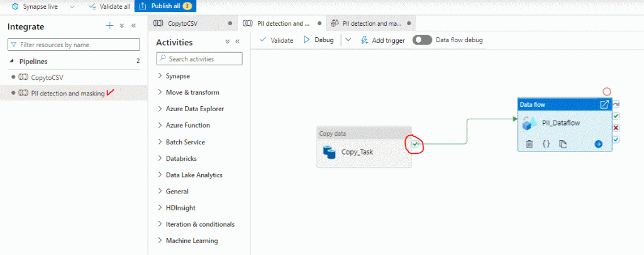Viewport: 644px width, 255px height.
Task: Click Add trigger label
Action: (x=388, y=40)
